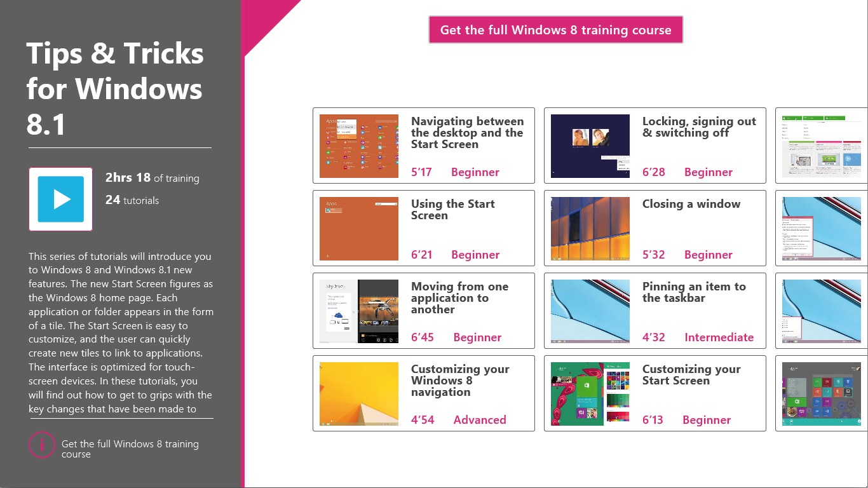The width and height of the screenshot is (868, 488).
Task: Select title 'Navigating between the desktop and the Start Screen'
Action: click(467, 133)
